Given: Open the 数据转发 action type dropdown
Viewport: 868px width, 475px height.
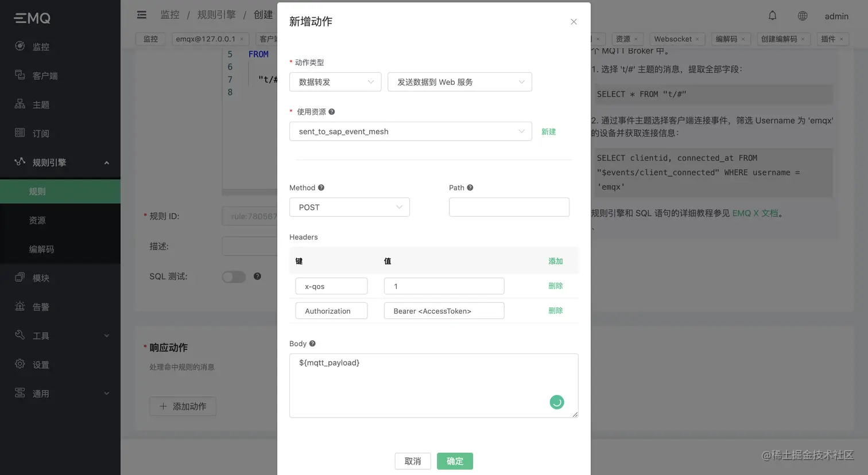Looking at the screenshot, I should pos(335,82).
